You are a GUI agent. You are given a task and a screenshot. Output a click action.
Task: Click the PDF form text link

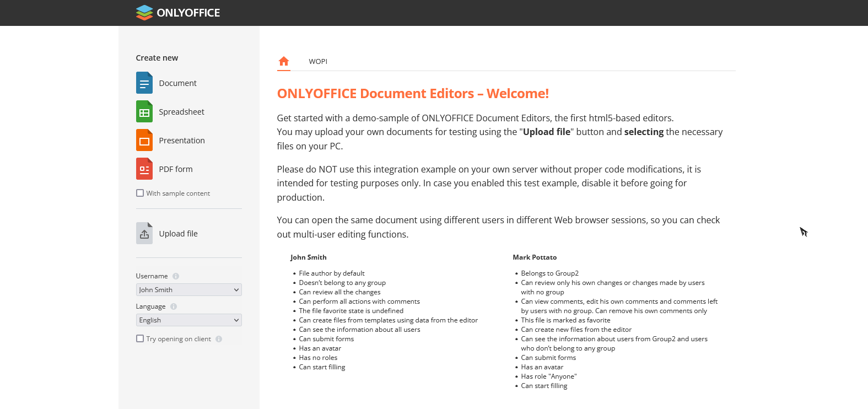coord(176,169)
